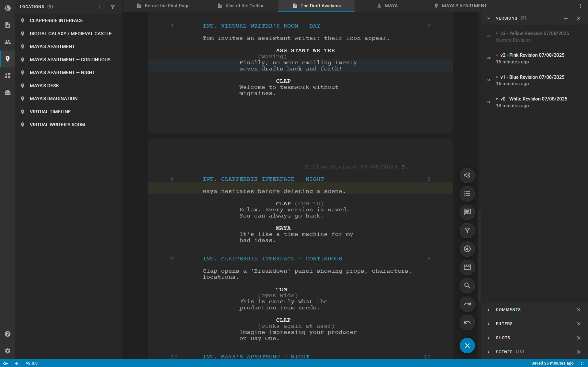Close the Filters section
The height and width of the screenshot is (367, 588).
click(x=579, y=324)
